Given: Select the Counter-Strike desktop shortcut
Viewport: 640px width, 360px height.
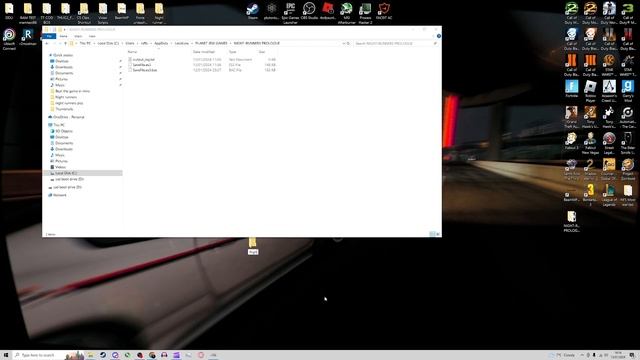Looking at the screenshot, I should 609,169.
